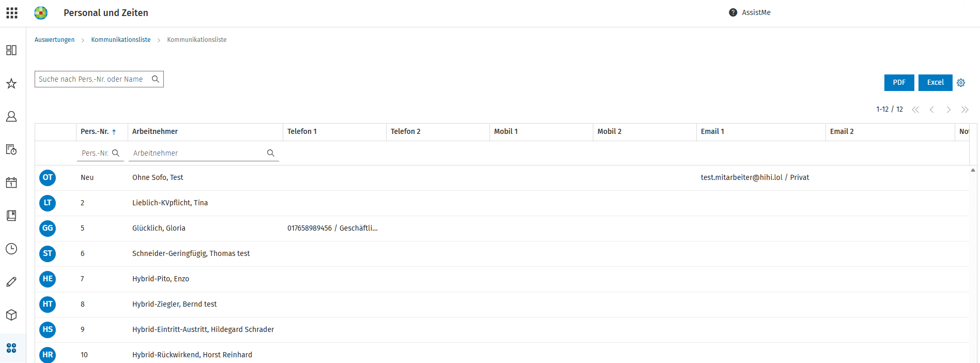Open the book sidebar icon
Image resolution: width=980 pixels, height=363 pixels.
[11, 216]
